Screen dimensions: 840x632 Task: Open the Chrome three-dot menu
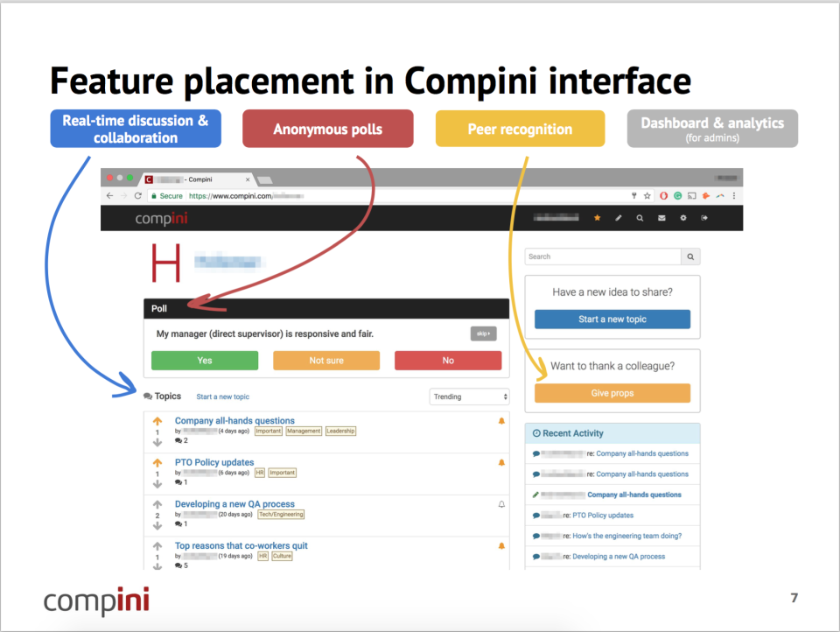733,195
